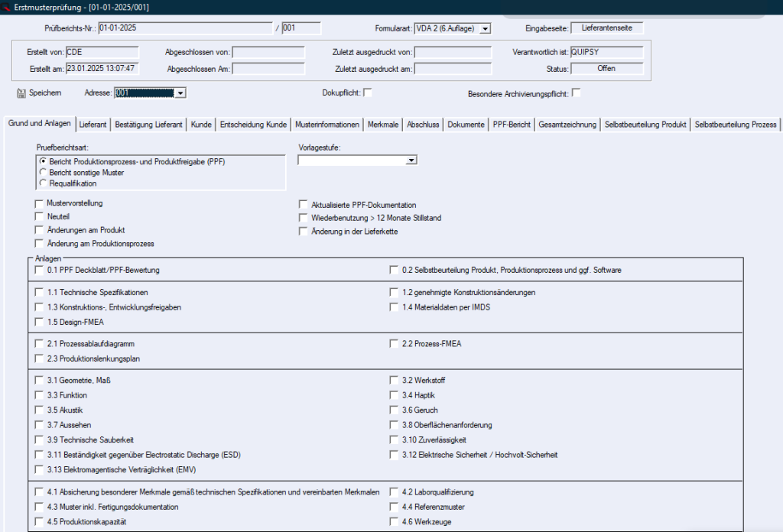Check 3.13 Elektromagentische Verträglichkeit (EMV)

pyautogui.click(x=39, y=469)
